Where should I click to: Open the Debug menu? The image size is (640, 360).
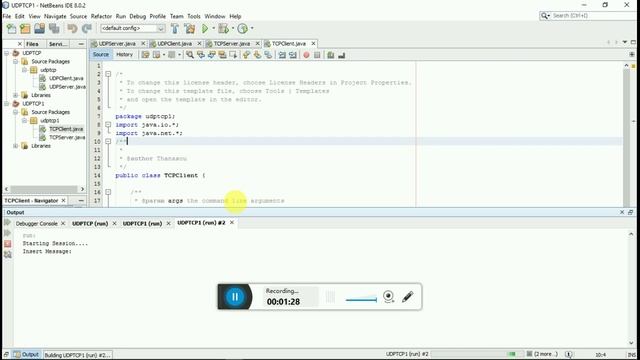tap(138, 16)
